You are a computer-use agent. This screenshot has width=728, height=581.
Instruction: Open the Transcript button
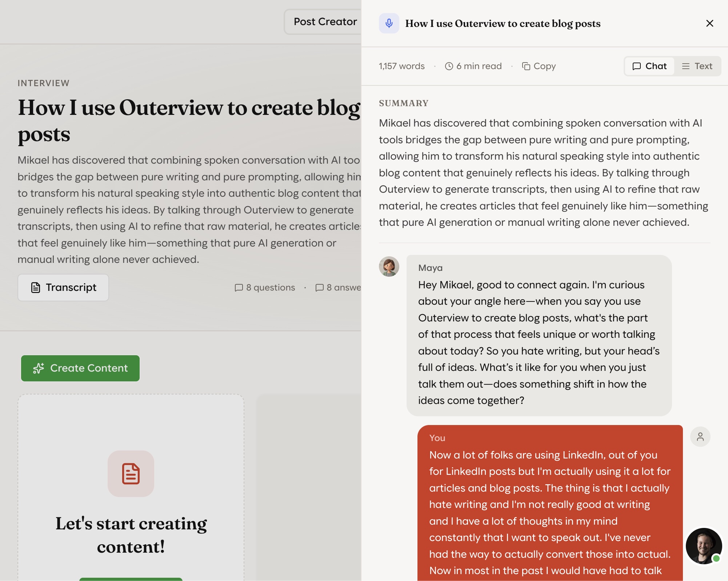[x=63, y=288]
